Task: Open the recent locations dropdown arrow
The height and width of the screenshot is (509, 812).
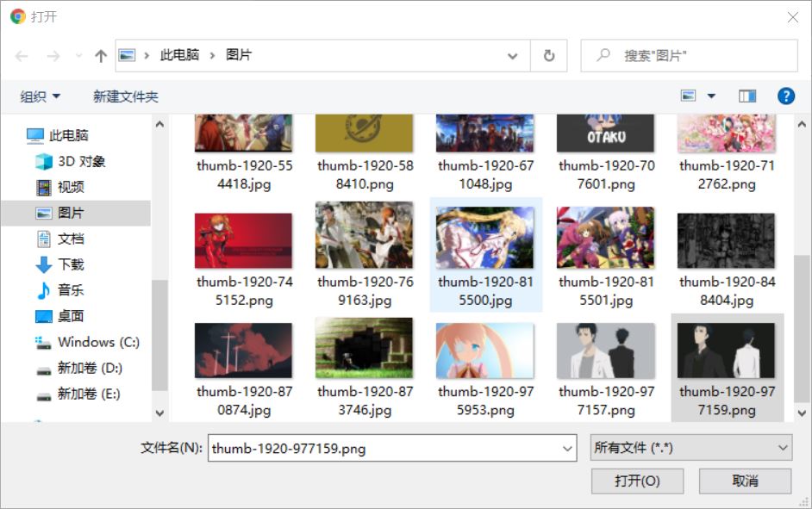Action: (x=78, y=55)
